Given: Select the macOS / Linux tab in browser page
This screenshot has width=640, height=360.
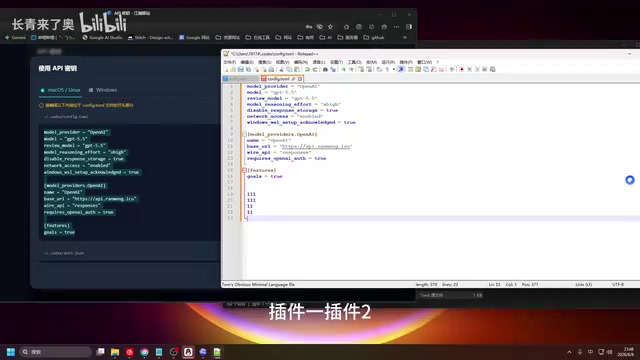Looking at the screenshot, I should pyautogui.click(x=60, y=90).
